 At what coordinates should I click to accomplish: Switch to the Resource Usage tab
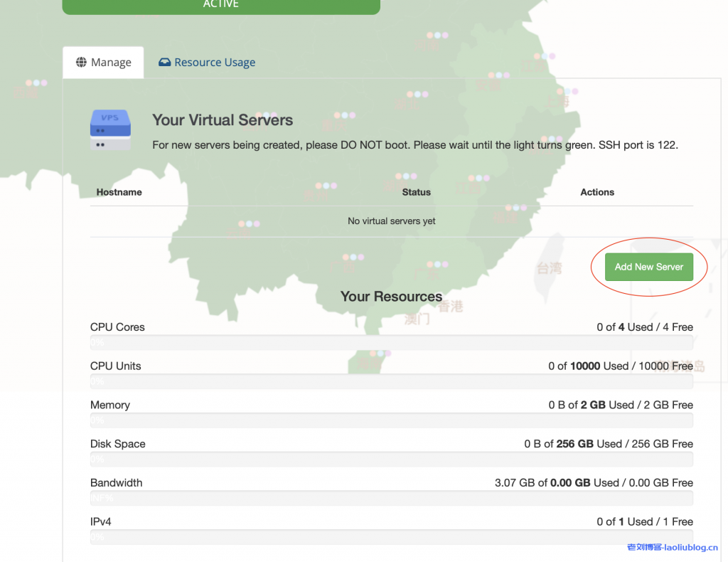coord(213,62)
